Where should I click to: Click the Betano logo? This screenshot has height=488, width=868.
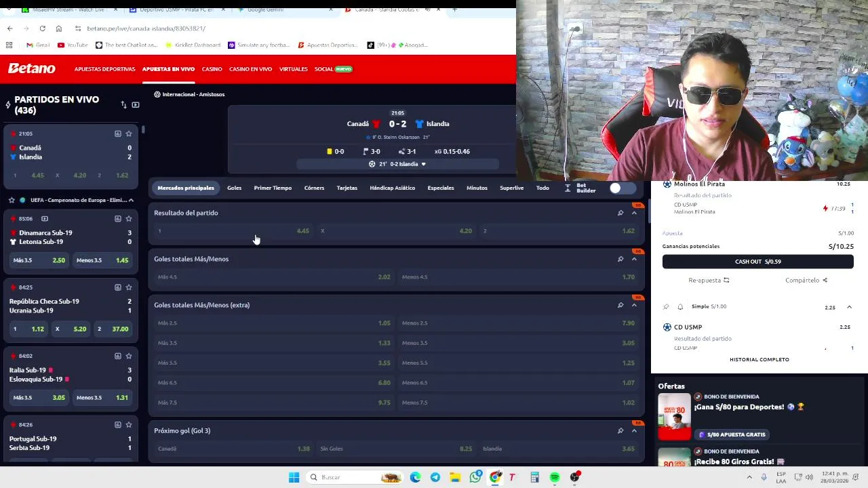(32, 68)
